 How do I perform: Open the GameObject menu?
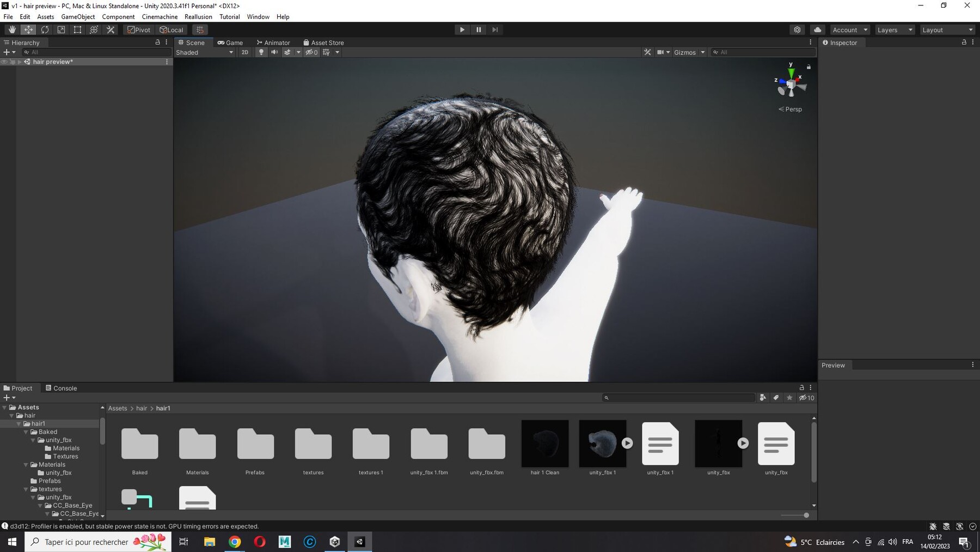(x=78, y=17)
